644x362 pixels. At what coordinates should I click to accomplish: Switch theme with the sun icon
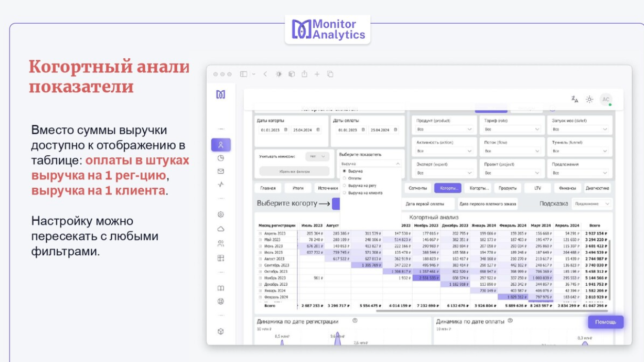tap(589, 100)
